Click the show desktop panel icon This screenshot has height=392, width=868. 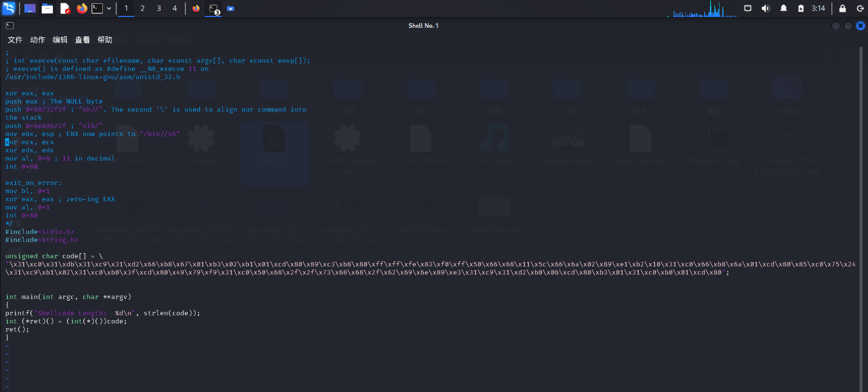coord(30,8)
